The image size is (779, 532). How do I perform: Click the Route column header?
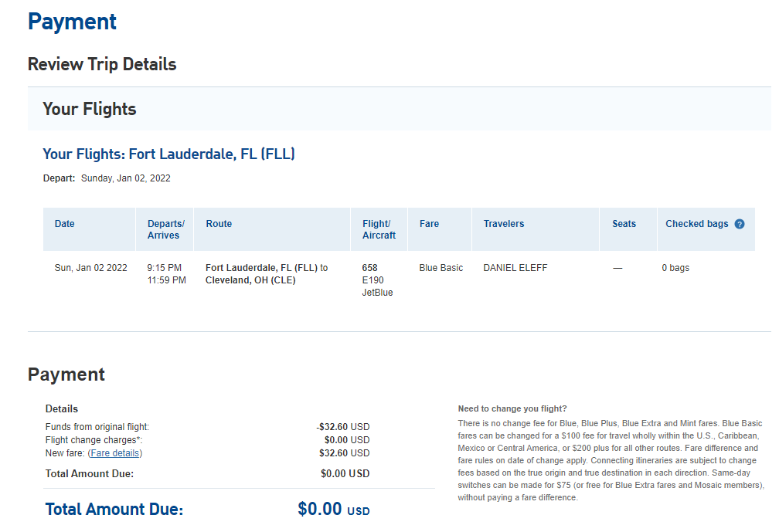pyautogui.click(x=219, y=224)
